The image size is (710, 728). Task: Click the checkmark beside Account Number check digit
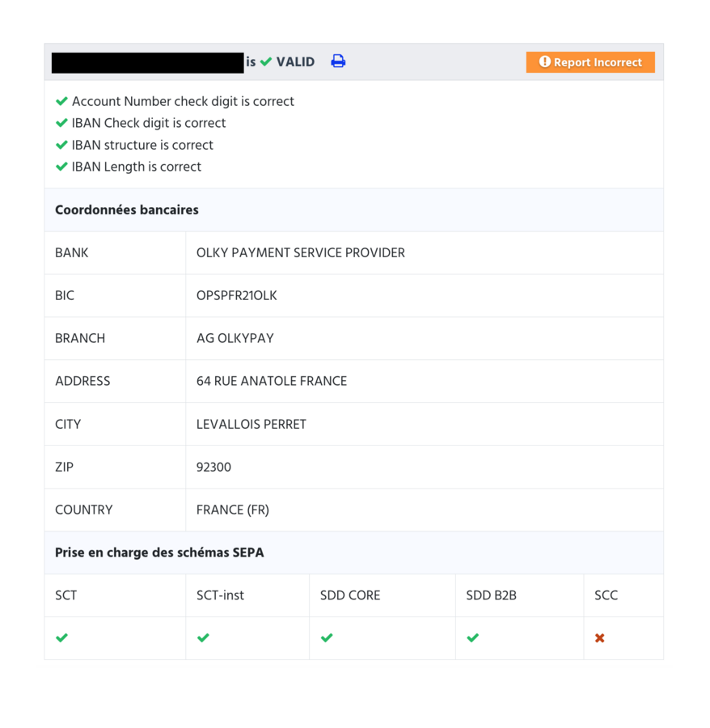61,101
